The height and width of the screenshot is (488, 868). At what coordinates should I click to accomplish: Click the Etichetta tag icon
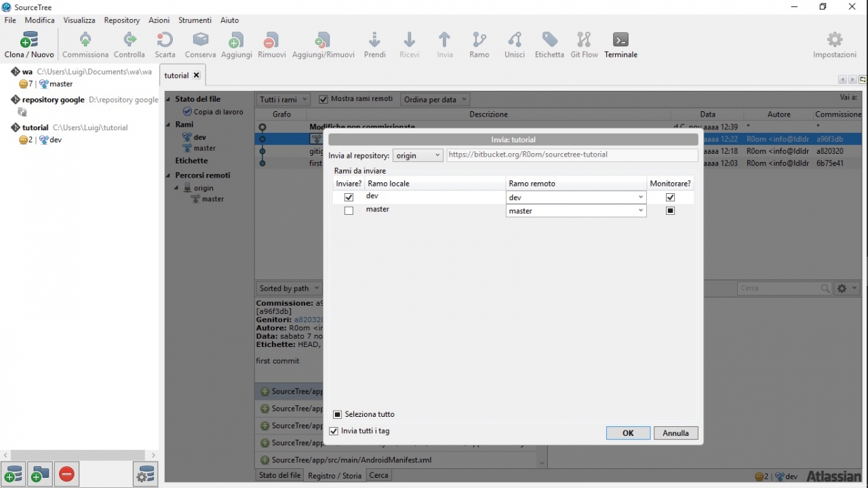549,45
